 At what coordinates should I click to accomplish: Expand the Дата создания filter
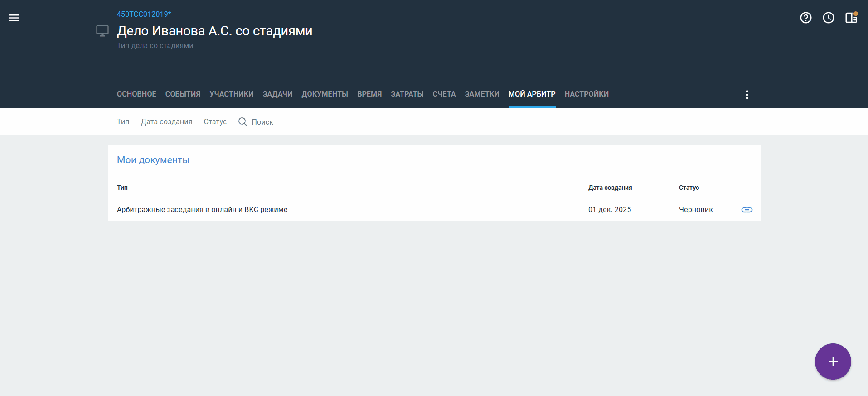click(x=166, y=122)
